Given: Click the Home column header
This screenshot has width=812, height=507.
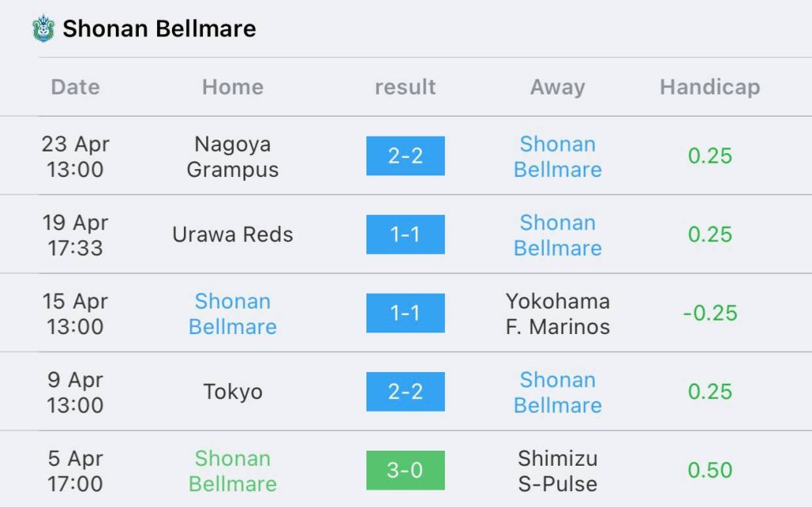Looking at the screenshot, I should coord(232,87).
